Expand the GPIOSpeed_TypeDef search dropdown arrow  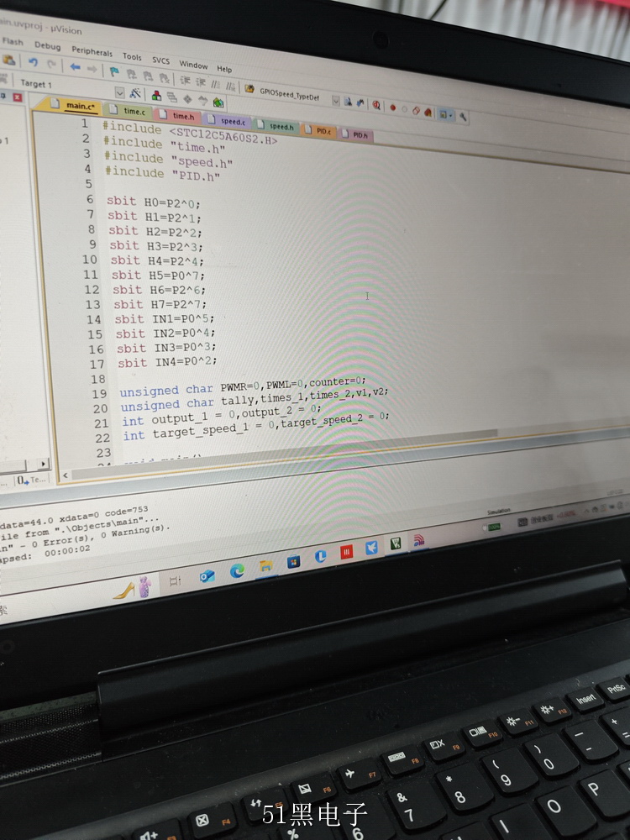pyautogui.click(x=335, y=100)
